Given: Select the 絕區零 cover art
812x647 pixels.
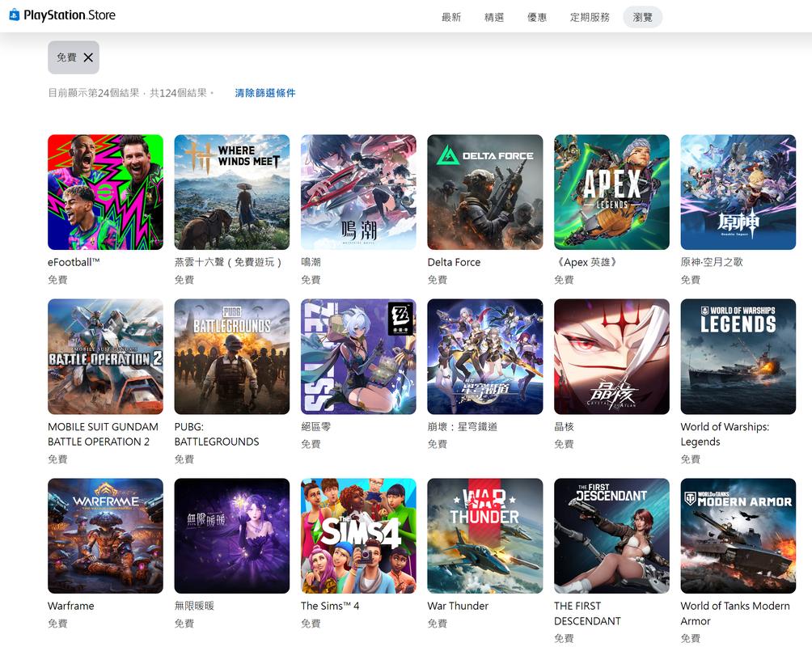Looking at the screenshot, I should click(358, 357).
